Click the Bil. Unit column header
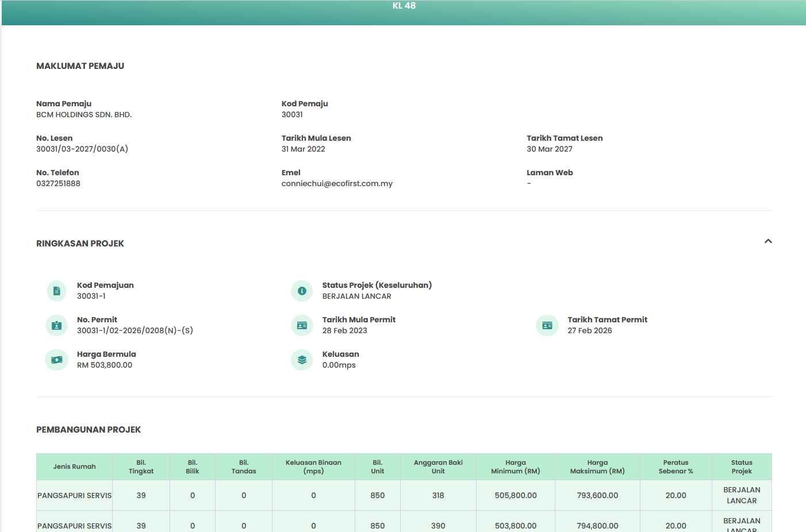This screenshot has height=532, width=806. [378, 467]
